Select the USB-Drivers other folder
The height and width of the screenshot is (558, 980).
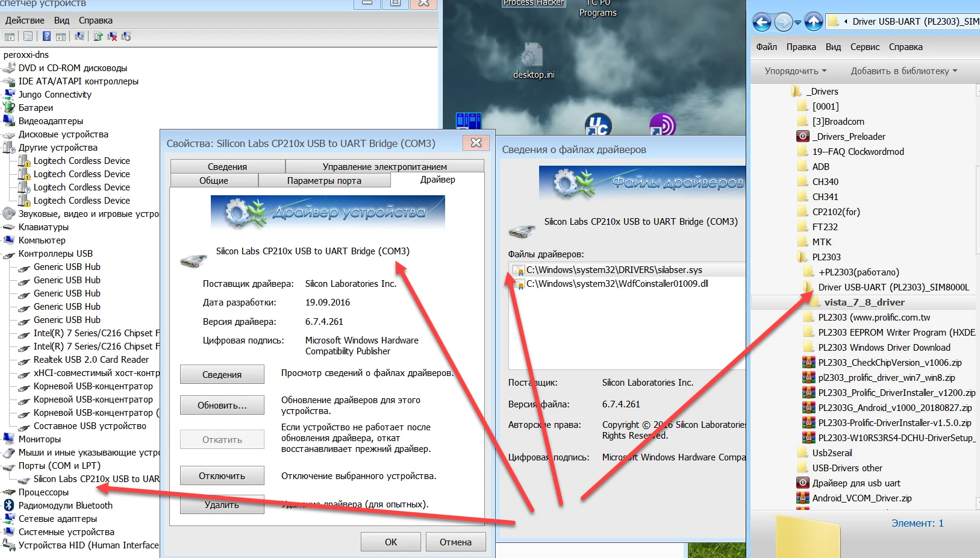[847, 468]
